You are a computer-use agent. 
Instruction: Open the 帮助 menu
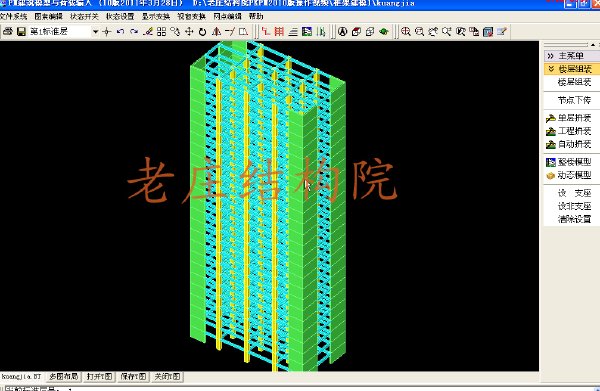click(256, 16)
